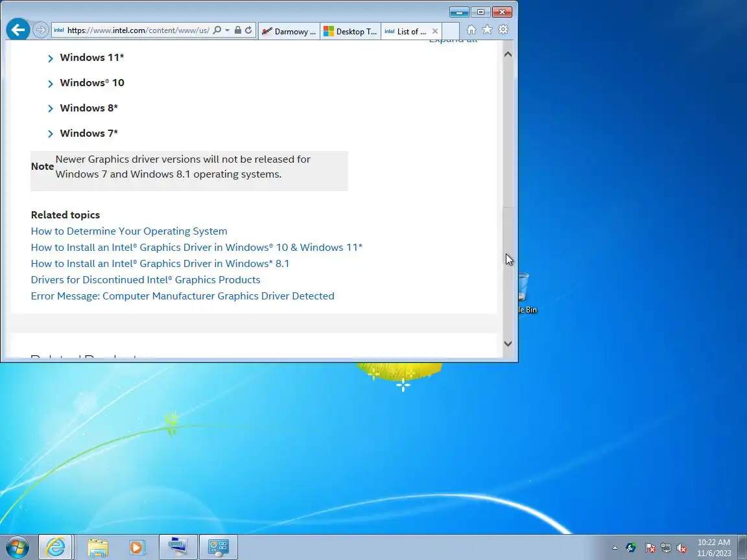Launch Windows Media Player from taskbar
The width and height of the screenshot is (747, 560).
click(x=137, y=547)
